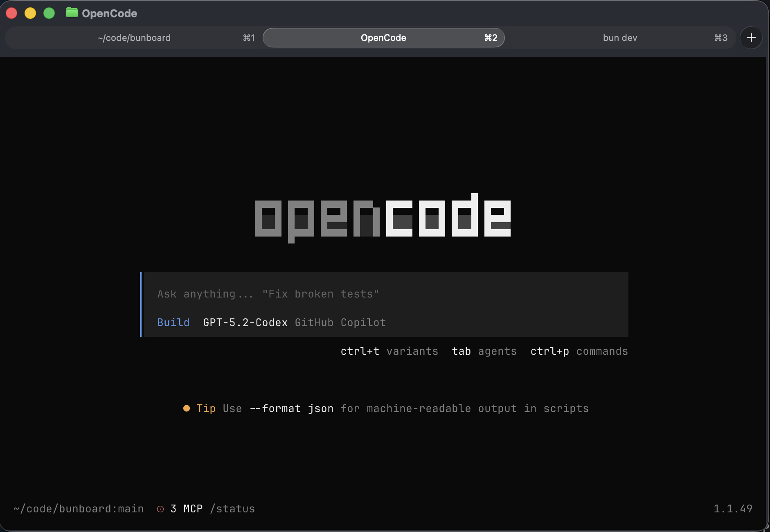Close the window with red button

point(11,13)
